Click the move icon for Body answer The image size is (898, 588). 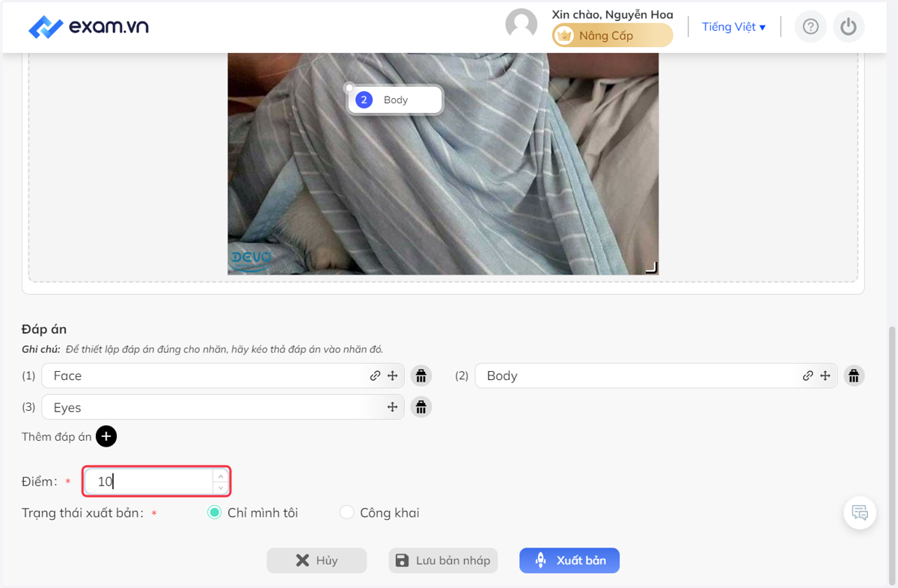click(x=825, y=376)
